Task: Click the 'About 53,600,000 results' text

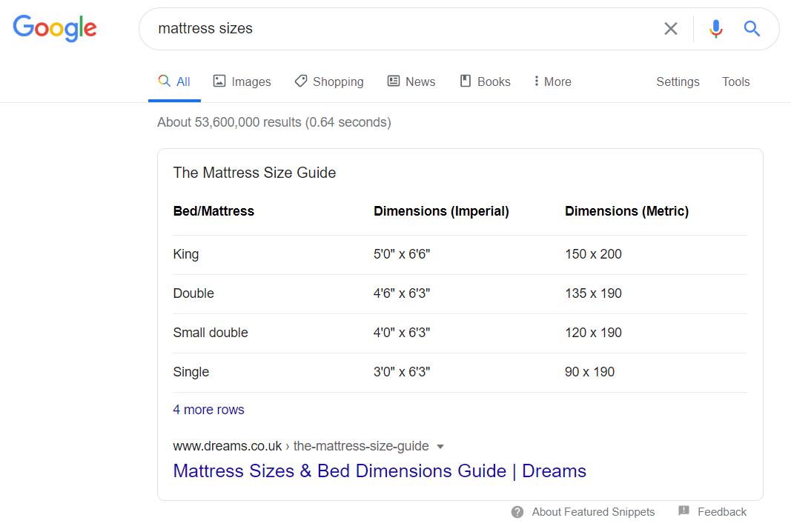Action: [230, 122]
